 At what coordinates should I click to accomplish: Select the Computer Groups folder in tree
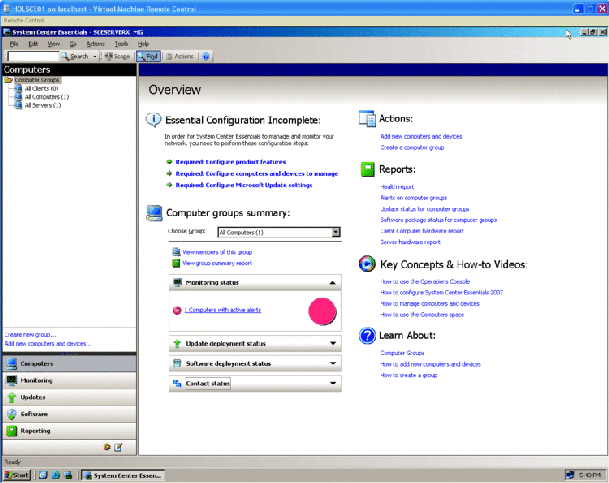point(37,80)
